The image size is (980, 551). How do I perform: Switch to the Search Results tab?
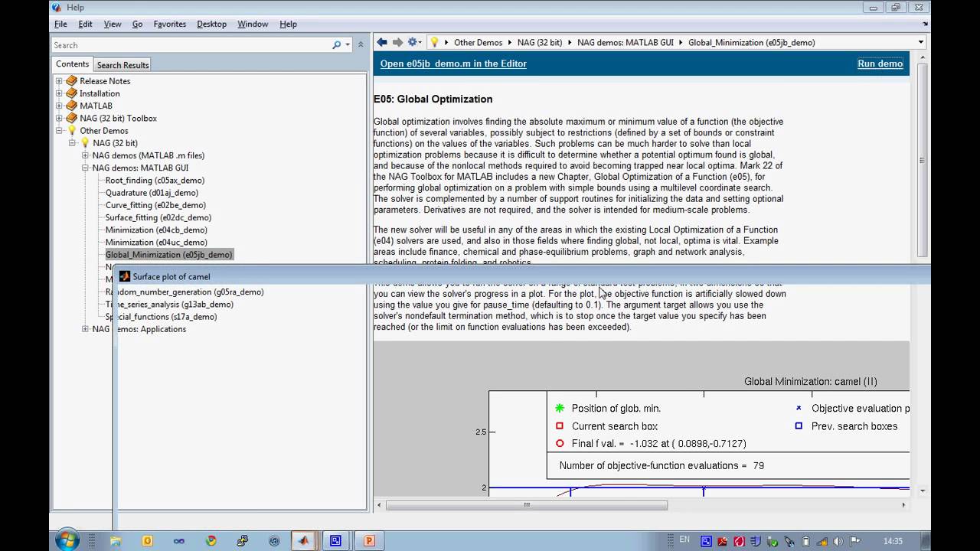coord(122,65)
